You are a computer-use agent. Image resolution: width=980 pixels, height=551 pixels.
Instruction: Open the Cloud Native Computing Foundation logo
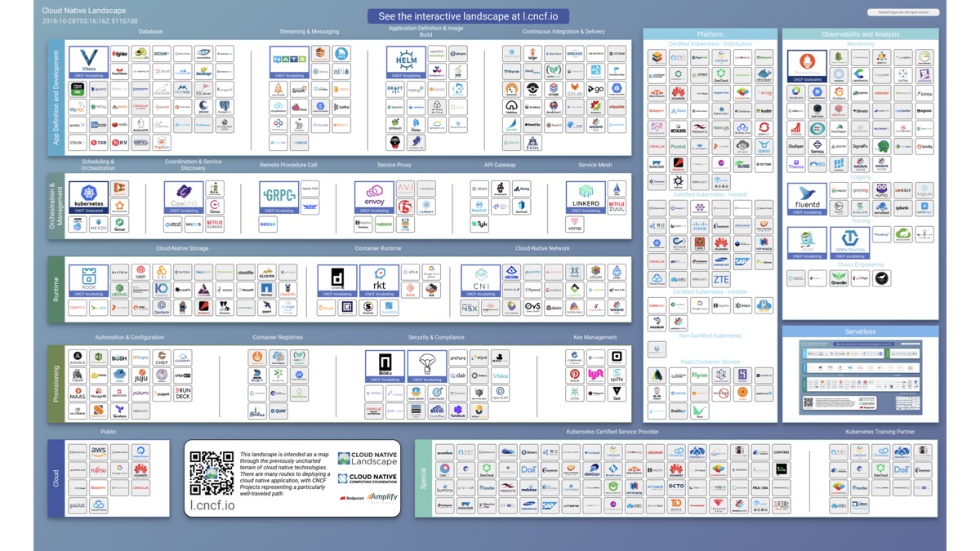point(367,478)
